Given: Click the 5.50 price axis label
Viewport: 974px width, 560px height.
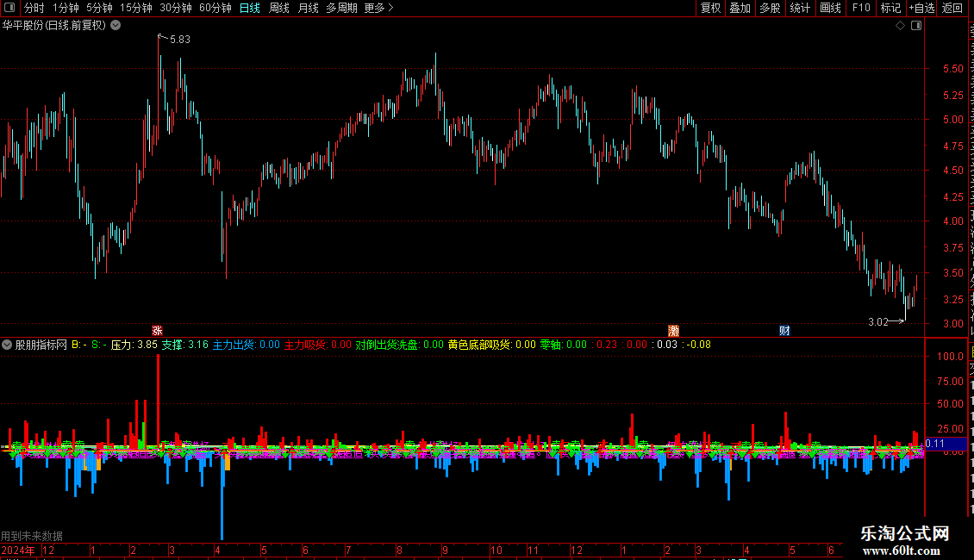Looking at the screenshot, I should coord(952,69).
